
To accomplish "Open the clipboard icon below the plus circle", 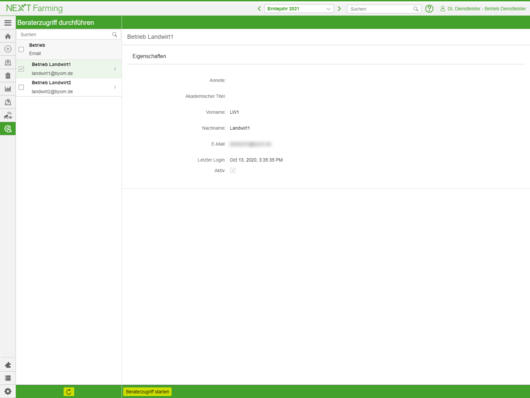I will coord(8,63).
